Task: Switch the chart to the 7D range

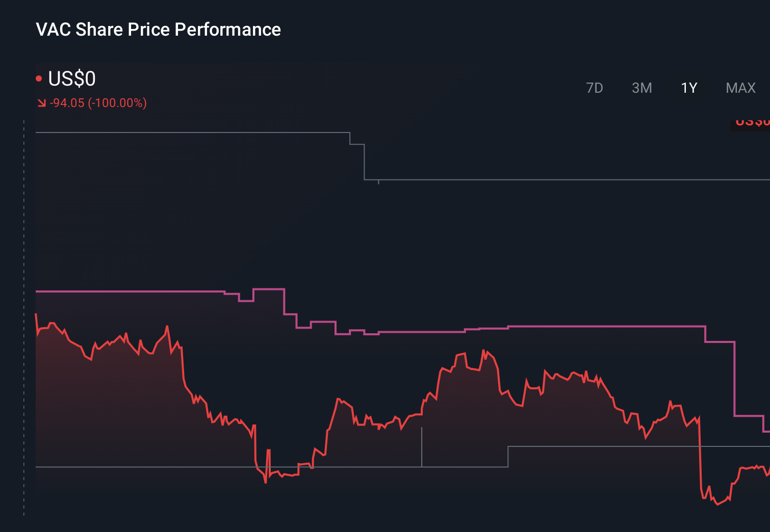Action: coord(595,88)
